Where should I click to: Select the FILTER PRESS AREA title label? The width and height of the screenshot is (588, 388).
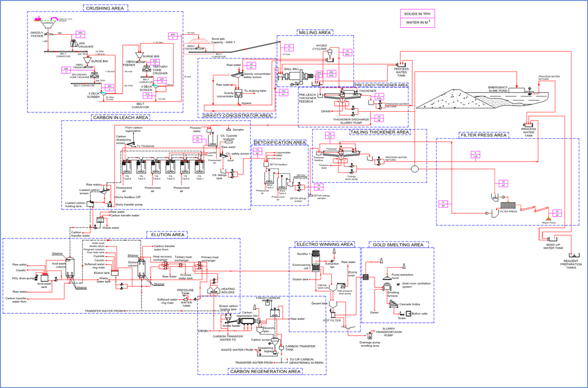click(483, 135)
